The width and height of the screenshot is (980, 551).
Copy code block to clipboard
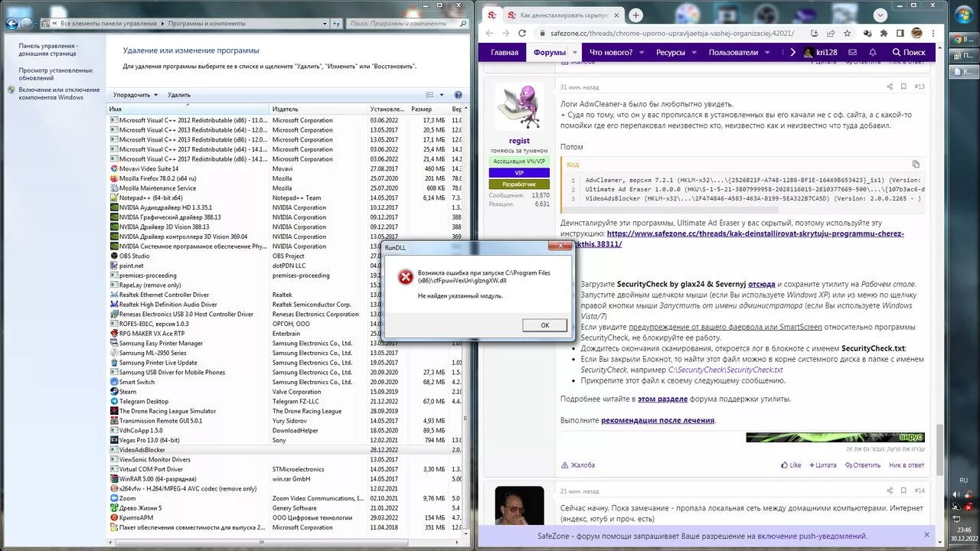coord(916,164)
